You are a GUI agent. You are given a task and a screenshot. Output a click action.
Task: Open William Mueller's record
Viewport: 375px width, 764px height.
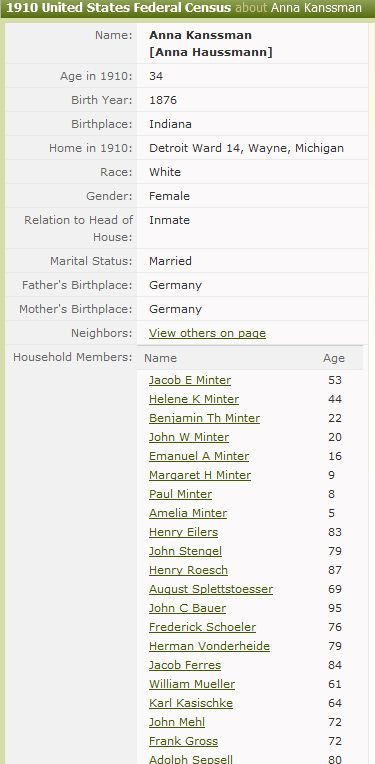coord(192,684)
